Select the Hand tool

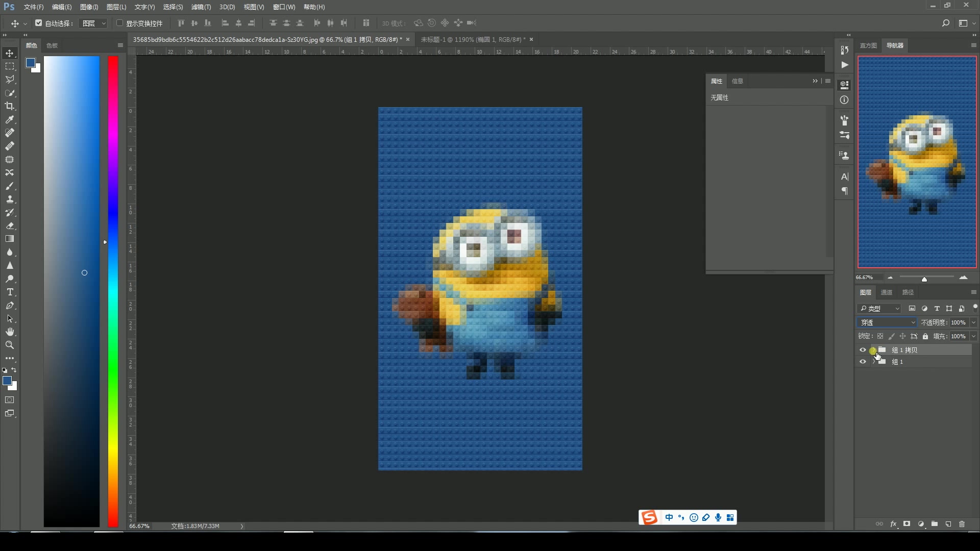tap(10, 332)
